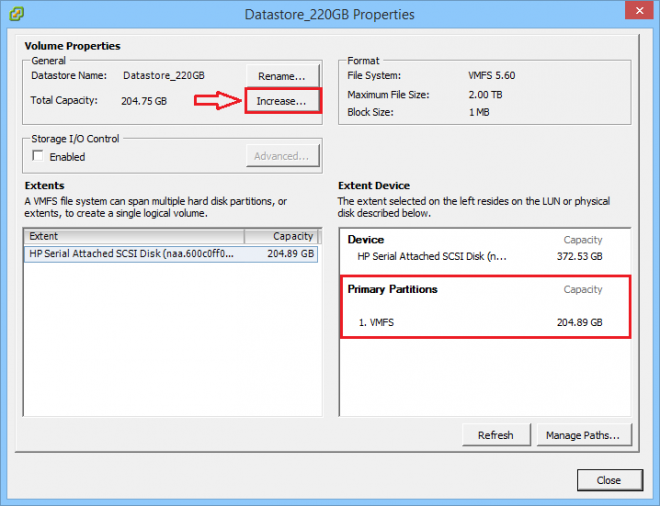Click the Datastore_220GB name text
The width and height of the screenshot is (660, 506).
(x=162, y=75)
